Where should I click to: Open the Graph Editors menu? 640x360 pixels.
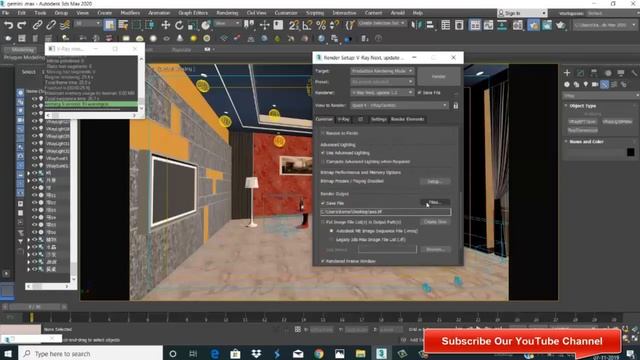[x=193, y=13]
